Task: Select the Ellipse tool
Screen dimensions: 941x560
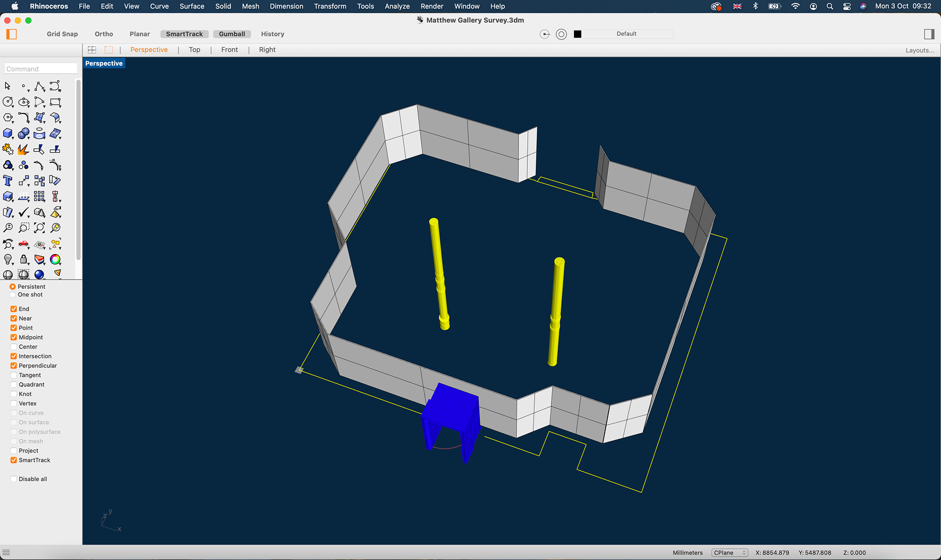Action: click(24, 102)
